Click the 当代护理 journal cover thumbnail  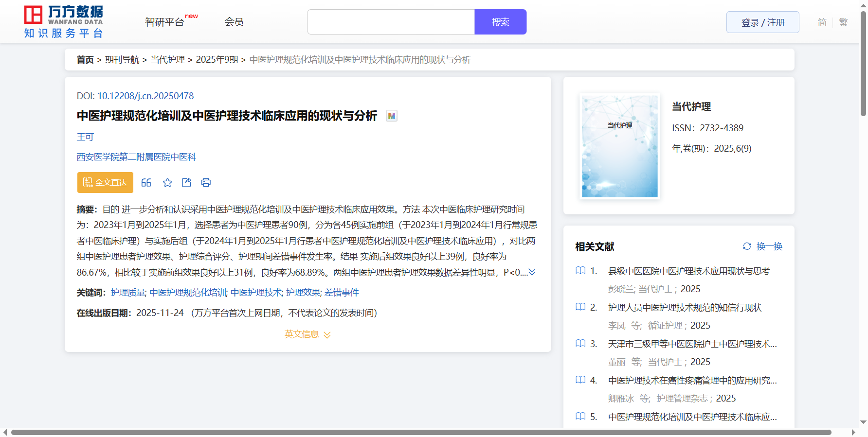[x=619, y=146]
